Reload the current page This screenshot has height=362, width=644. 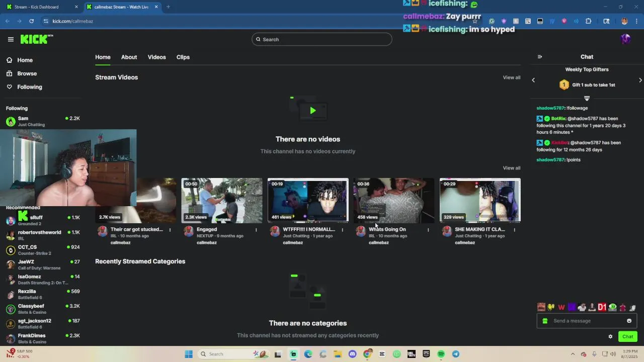31,21
